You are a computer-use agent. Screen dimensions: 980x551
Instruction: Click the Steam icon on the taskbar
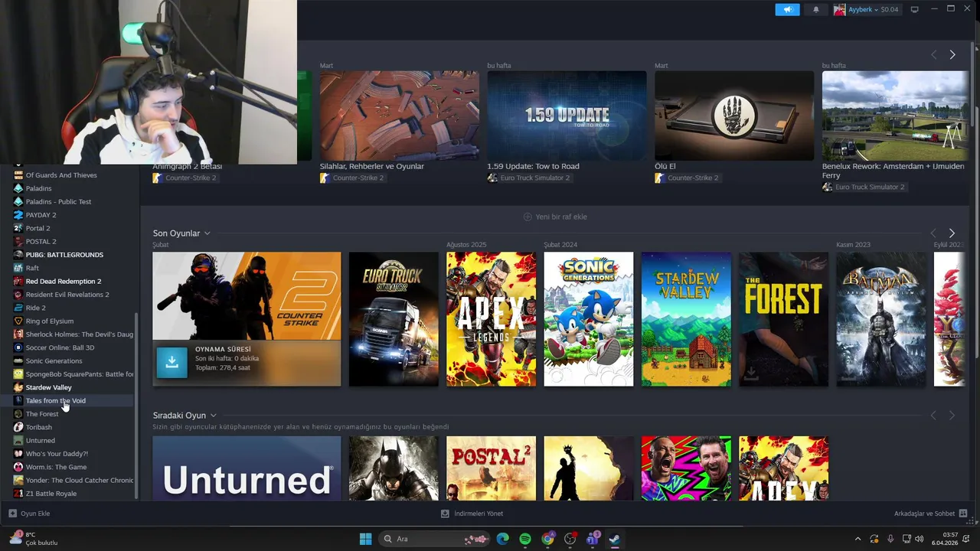coord(615,539)
